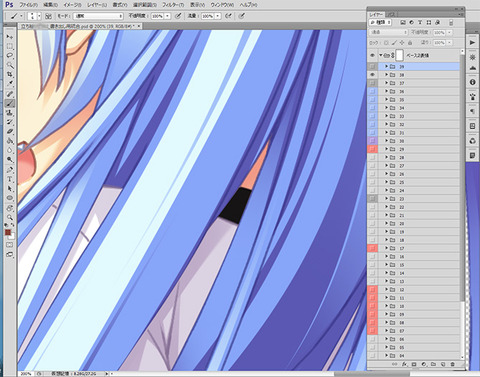Set the foreground color swatch
Image resolution: width=480 pixels, height=377 pixels.
[8, 232]
